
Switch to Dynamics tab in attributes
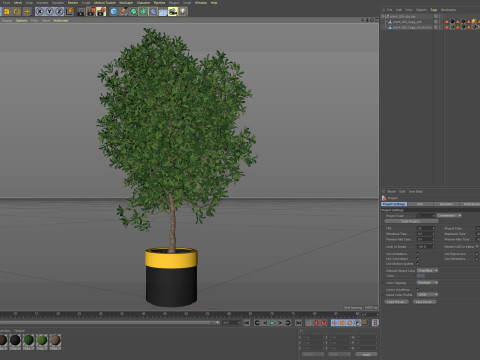tap(446, 204)
